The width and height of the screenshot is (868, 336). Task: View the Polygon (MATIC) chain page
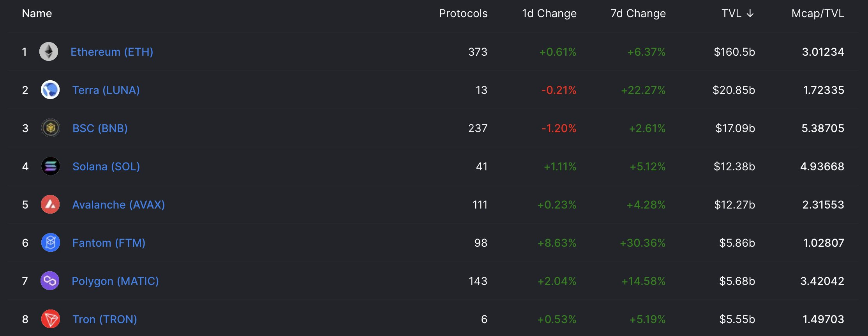click(115, 281)
